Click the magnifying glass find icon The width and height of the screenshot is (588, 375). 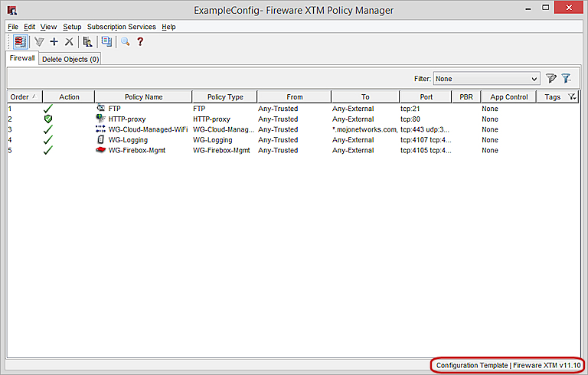coord(125,42)
